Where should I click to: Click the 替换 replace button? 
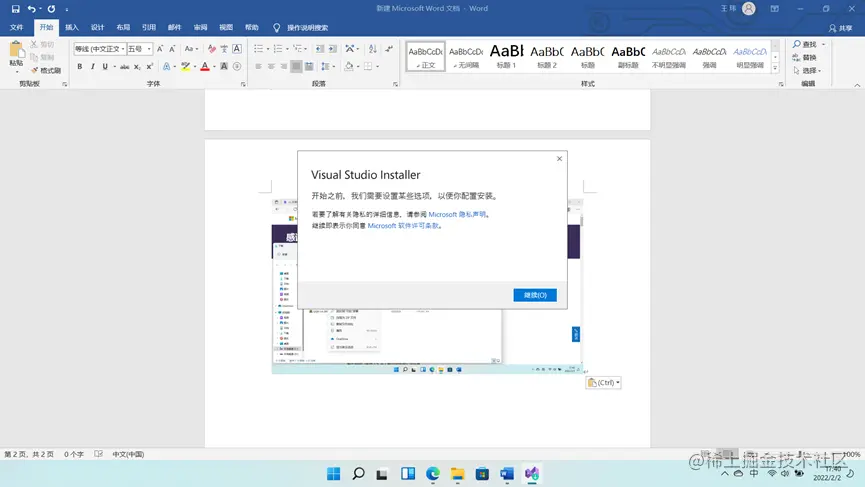point(804,57)
